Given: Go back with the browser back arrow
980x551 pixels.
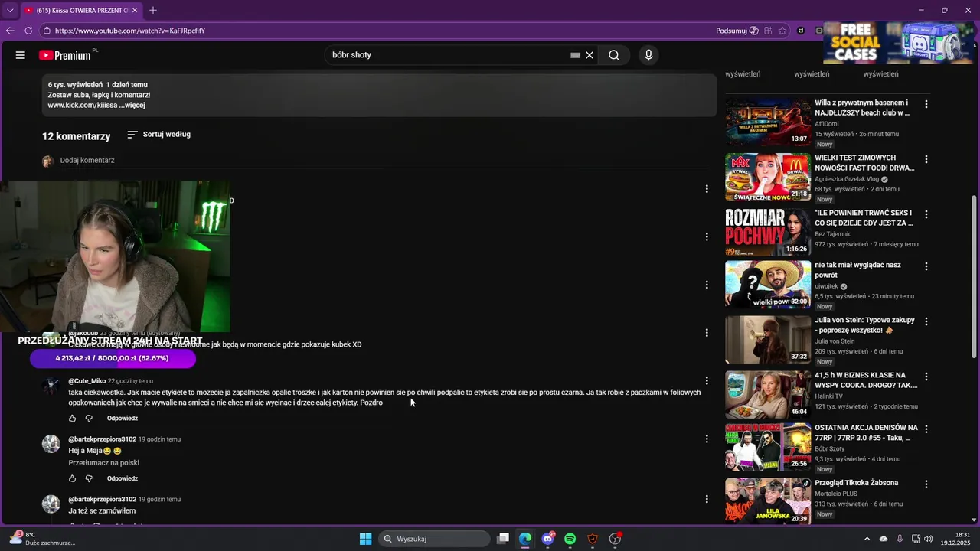Looking at the screenshot, I should tap(10, 31).
